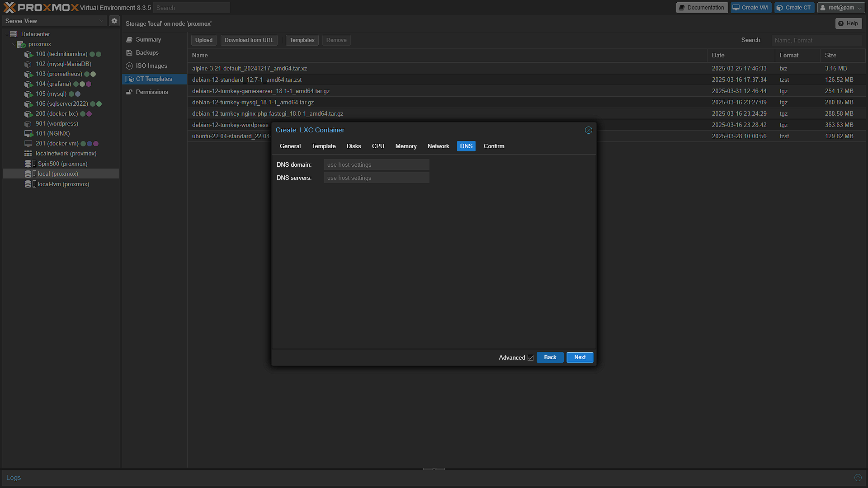Click the Create VM button

tap(750, 8)
